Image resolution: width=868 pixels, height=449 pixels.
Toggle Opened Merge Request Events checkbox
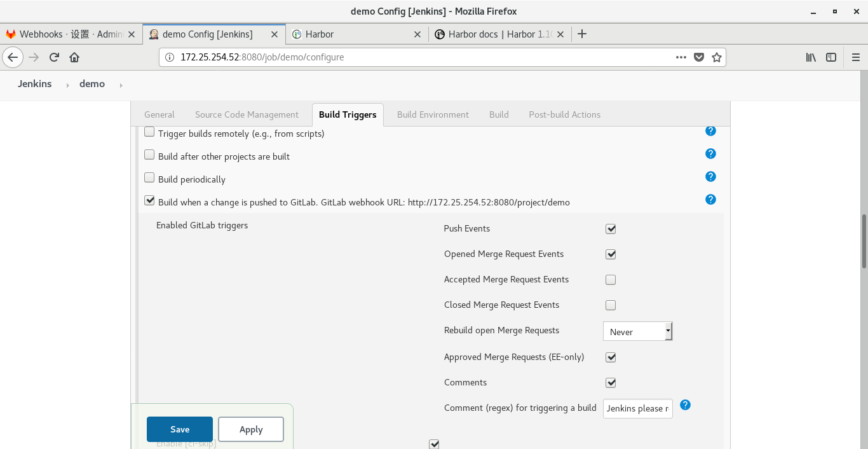(x=611, y=254)
